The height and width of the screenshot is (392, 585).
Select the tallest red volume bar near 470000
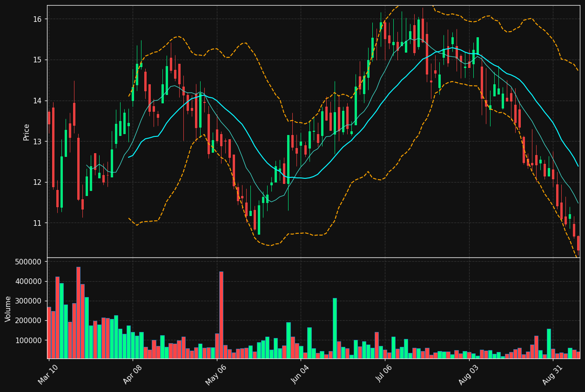point(78,312)
